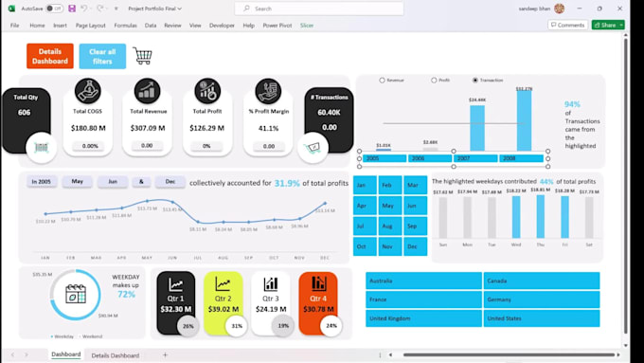Open the Comments pane button

567,25
